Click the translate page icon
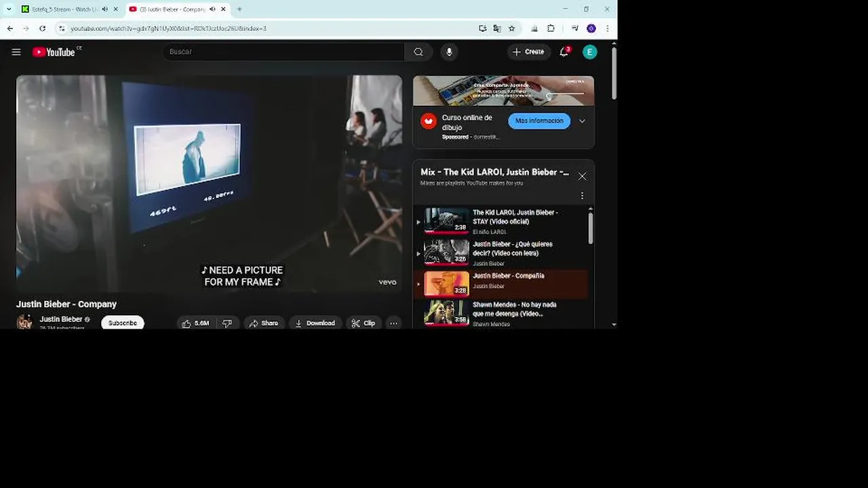The height and width of the screenshot is (488, 868). pos(497,28)
